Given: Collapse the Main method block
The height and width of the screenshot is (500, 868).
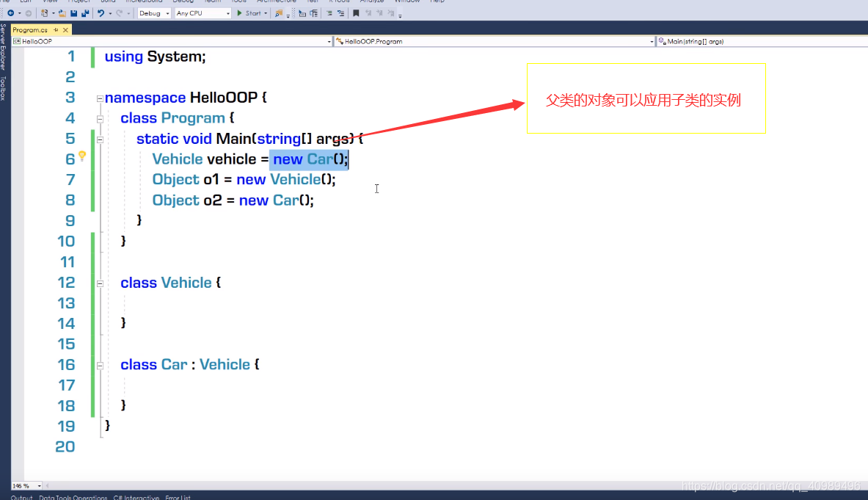Looking at the screenshot, I should coord(100,140).
